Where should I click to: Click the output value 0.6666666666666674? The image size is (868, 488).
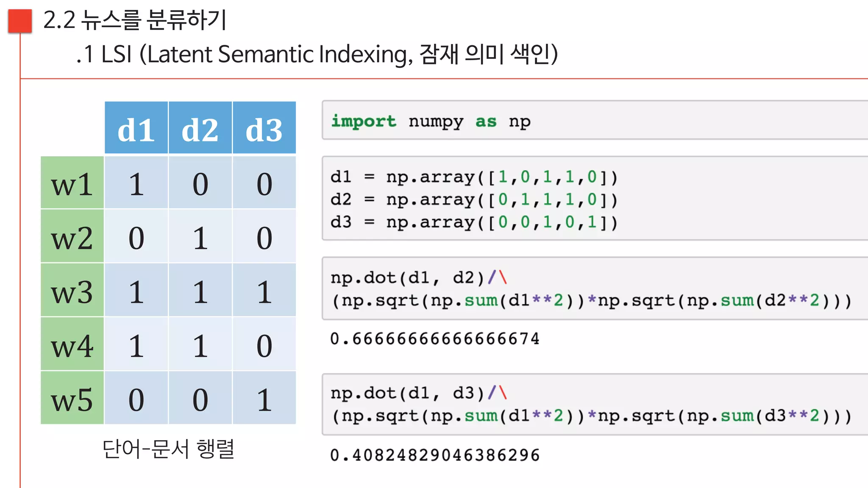coord(435,339)
